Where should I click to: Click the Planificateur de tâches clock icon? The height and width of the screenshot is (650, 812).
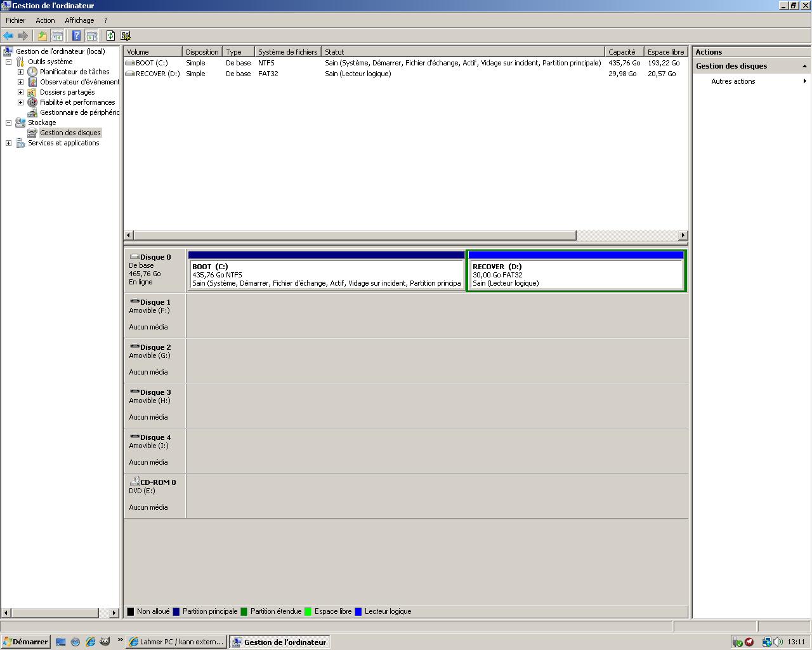click(x=32, y=72)
